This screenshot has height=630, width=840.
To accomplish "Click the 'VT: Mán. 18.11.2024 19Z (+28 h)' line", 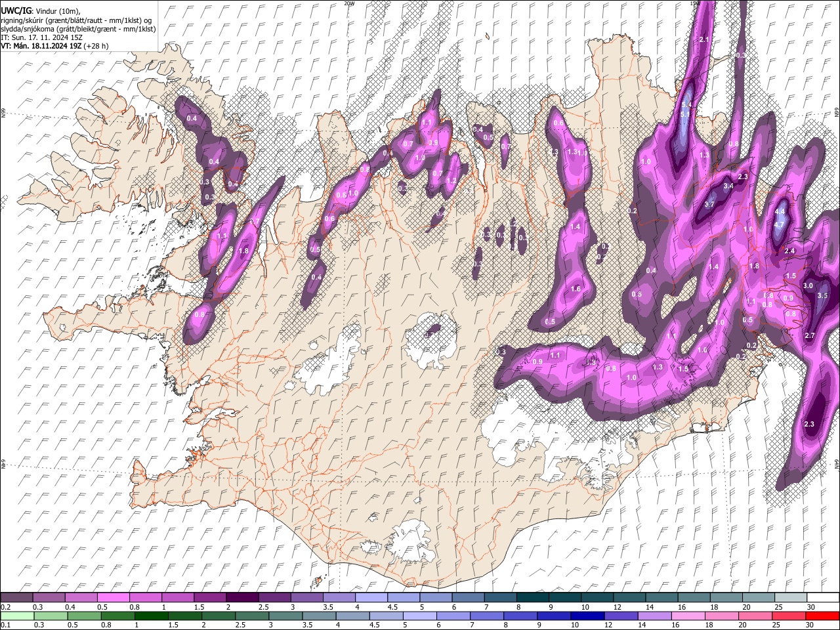I will click(55, 46).
